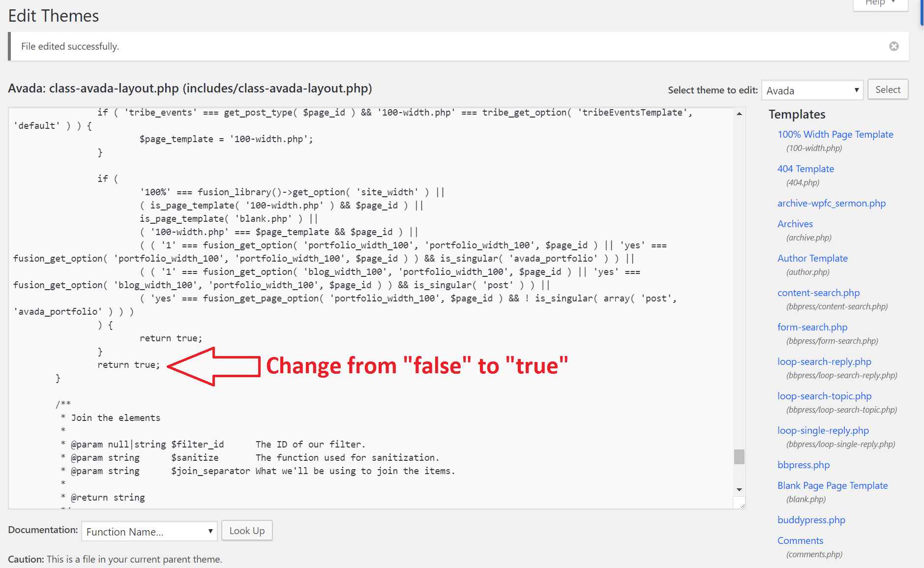
Task: Open the Archives template link
Action: coord(795,224)
